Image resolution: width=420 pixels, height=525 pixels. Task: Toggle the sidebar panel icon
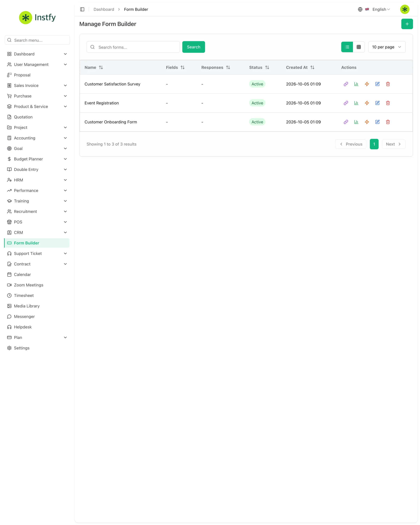(82, 9)
